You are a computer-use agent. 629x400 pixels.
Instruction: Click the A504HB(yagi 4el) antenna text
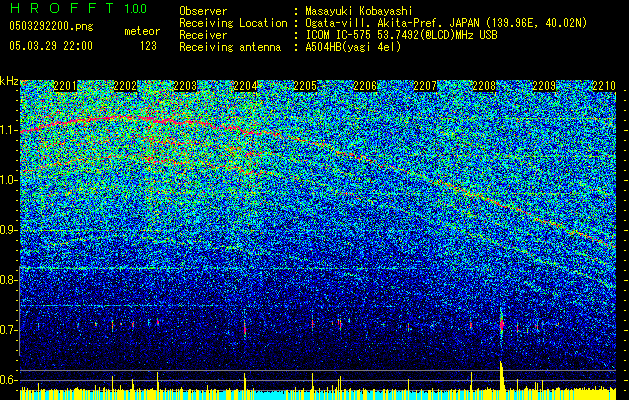tap(353, 47)
